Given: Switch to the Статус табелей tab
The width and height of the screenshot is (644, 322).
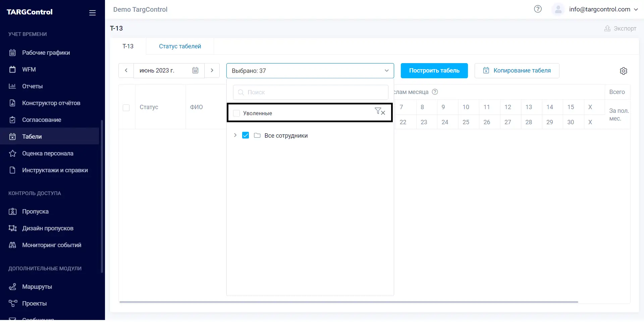Looking at the screenshot, I should (180, 46).
